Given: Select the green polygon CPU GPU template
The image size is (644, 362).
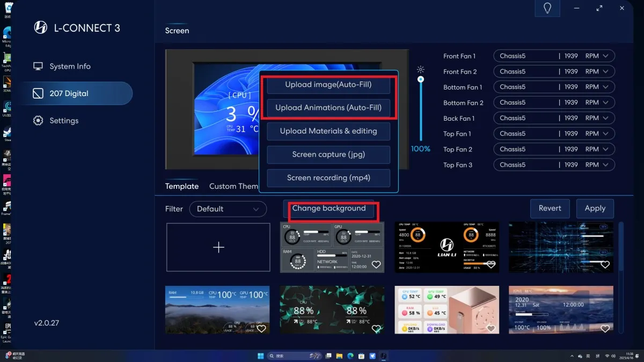Looking at the screenshot, I should point(332,309).
